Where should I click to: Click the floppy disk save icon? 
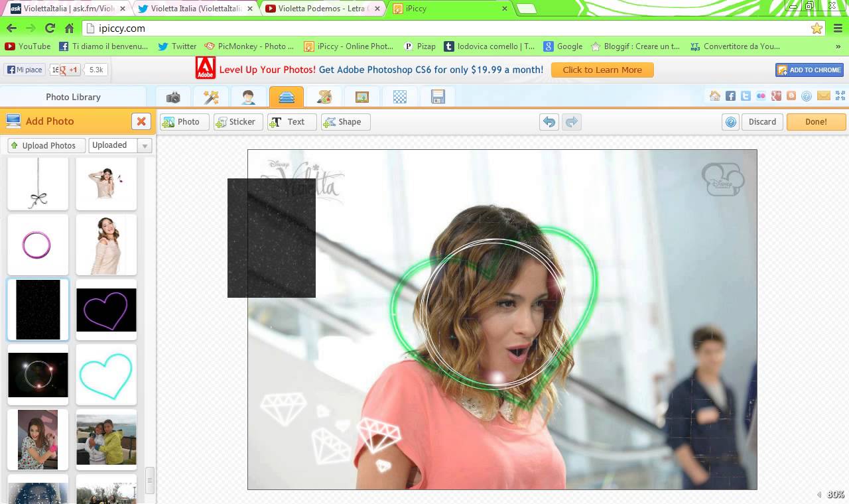(x=438, y=97)
